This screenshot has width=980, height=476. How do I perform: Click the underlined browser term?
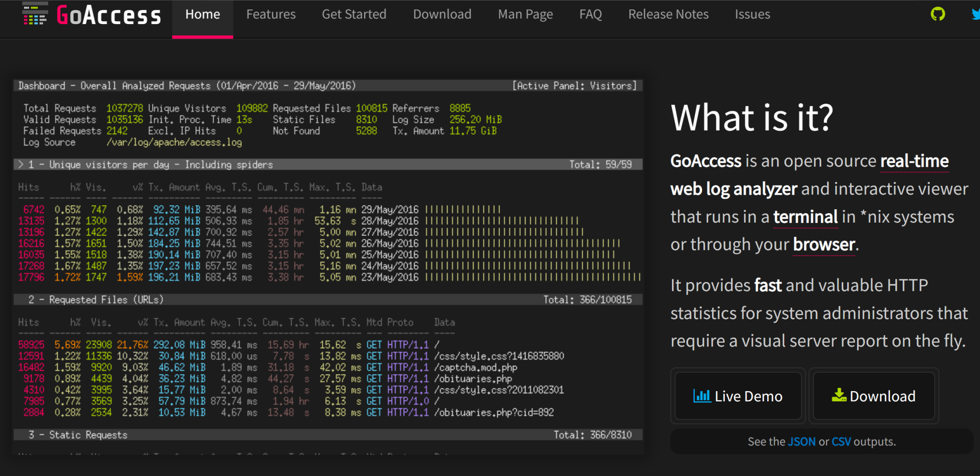[x=824, y=244]
